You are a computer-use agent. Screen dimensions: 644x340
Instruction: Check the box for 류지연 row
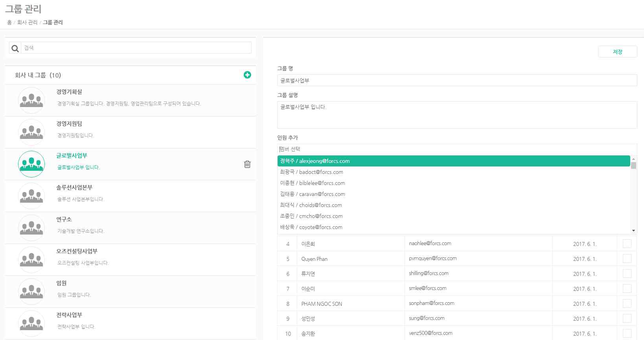click(627, 273)
